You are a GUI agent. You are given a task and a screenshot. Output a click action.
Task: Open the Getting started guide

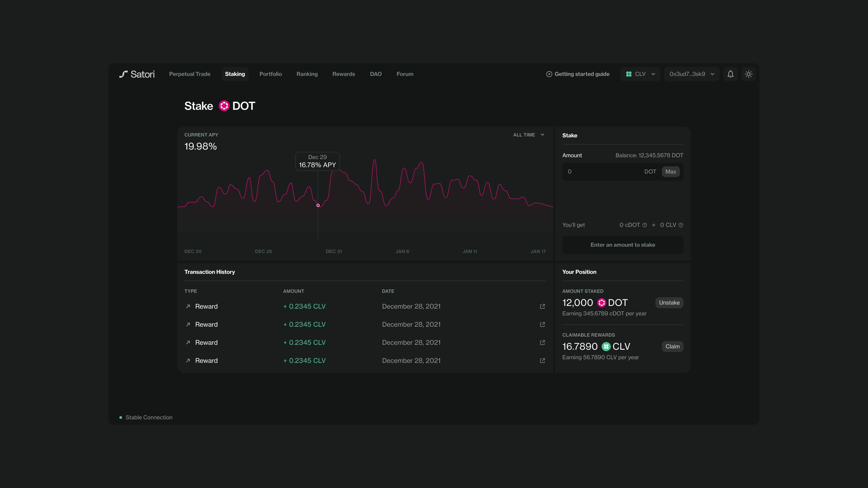point(578,74)
